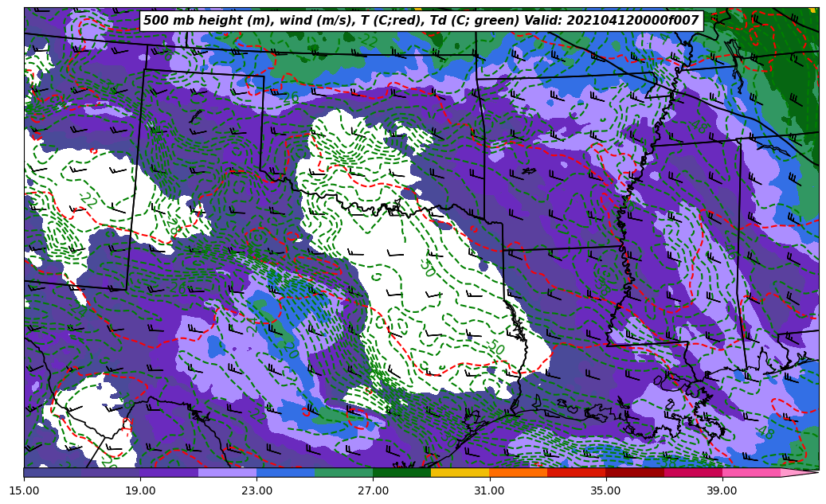This screenshot has height=504, width=826.
Task: Click the 35.00 colorbar tick label
Action: (605, 491)
